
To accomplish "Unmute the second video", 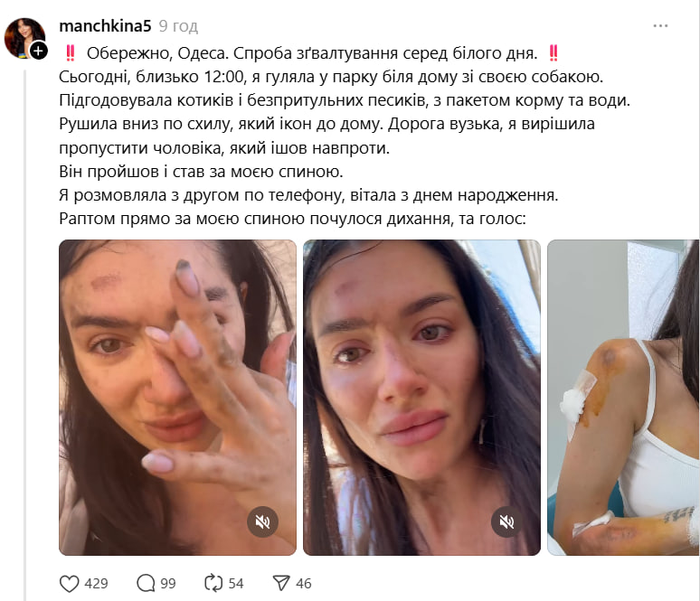I will click(x=506, y=521).
